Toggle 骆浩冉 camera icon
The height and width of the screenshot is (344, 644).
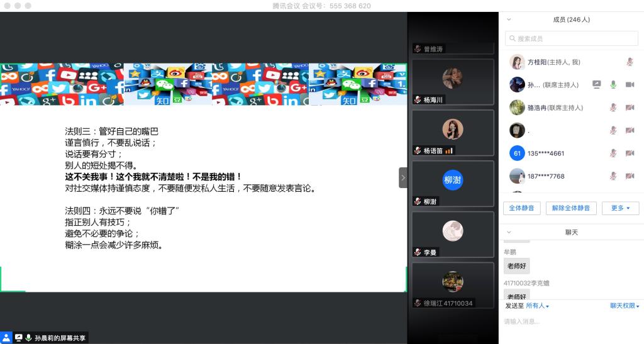630,108
